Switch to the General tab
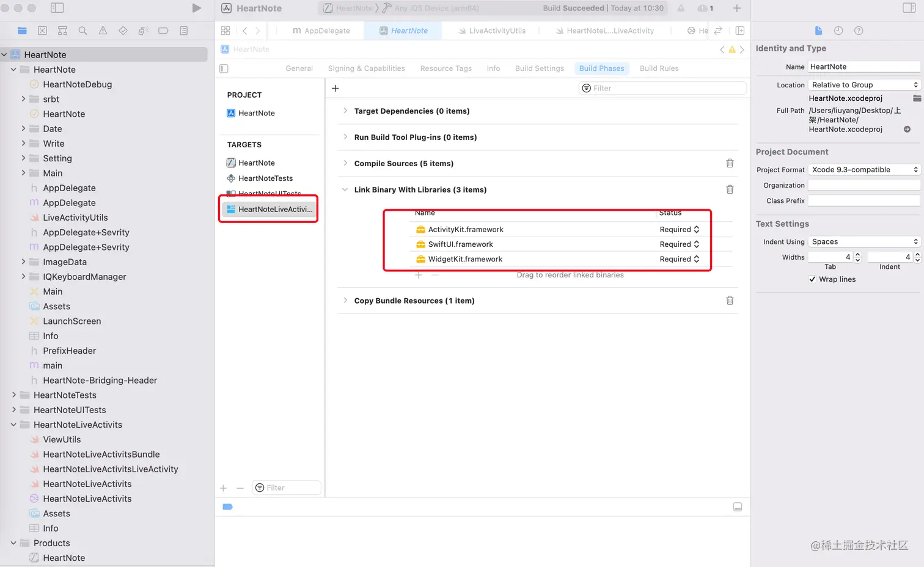The width and height of the screenshot is (924, 567). pyautogui.click(x=299, y=68)
